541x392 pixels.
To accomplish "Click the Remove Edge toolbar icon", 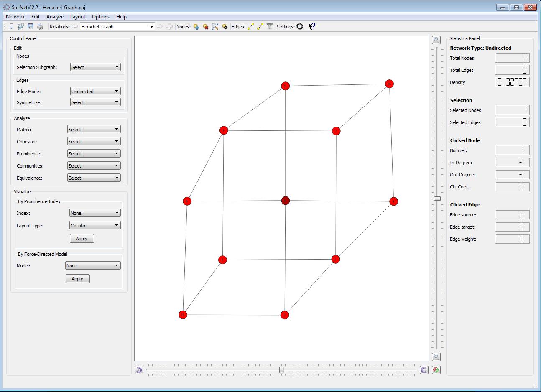I will pos(260,26).
